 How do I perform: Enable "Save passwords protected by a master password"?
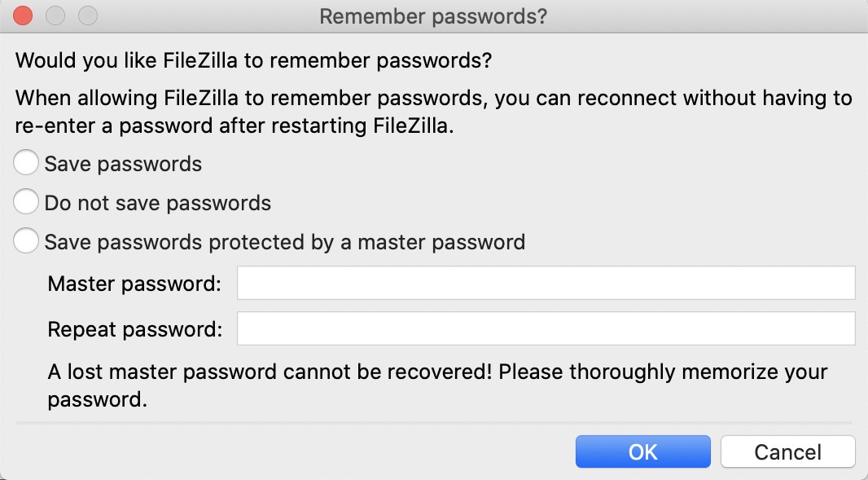[x=25, y=240]
